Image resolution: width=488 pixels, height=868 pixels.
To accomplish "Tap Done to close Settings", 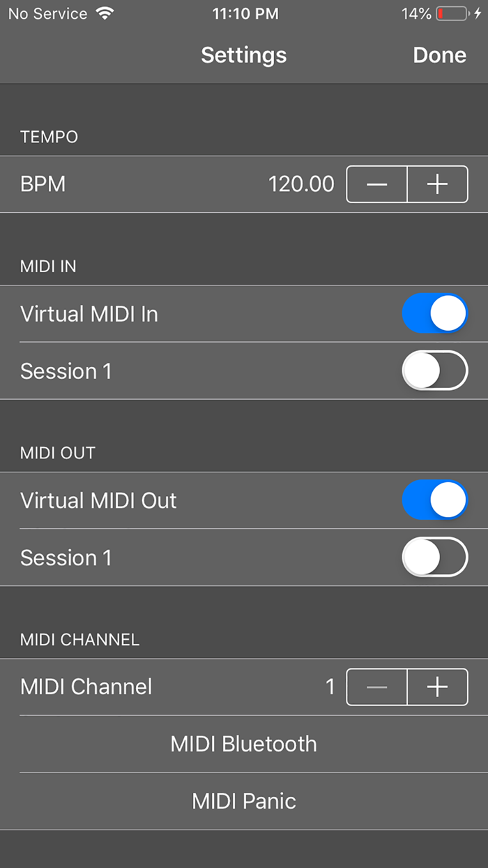I will 439,54.
